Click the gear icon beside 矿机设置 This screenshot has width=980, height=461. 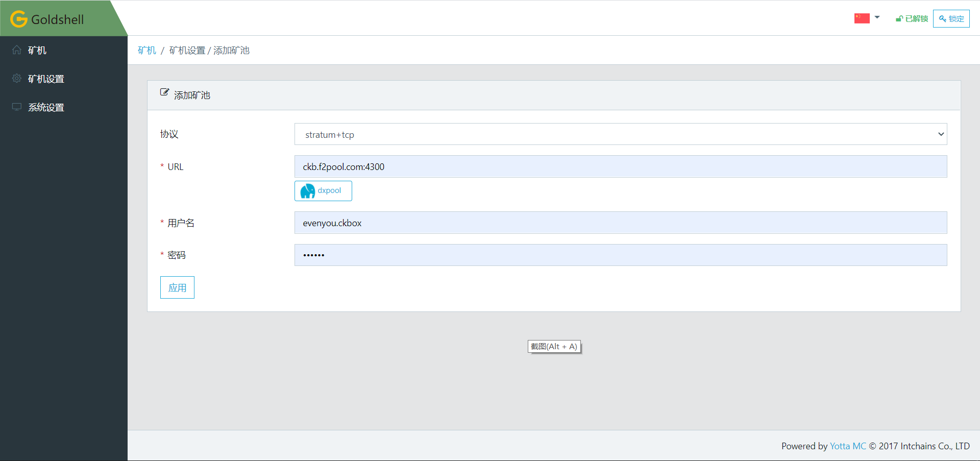17,79
